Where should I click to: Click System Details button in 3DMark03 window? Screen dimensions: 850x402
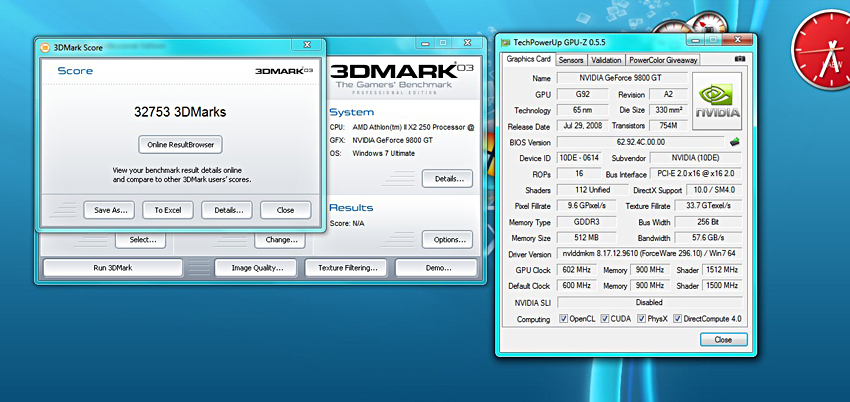(x=447, y=178)
